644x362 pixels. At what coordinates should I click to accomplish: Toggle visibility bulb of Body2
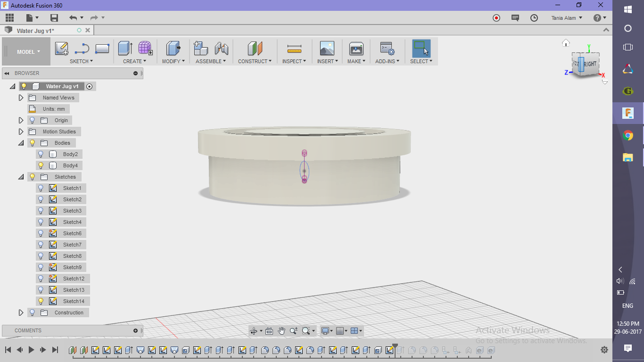point(41,154)
